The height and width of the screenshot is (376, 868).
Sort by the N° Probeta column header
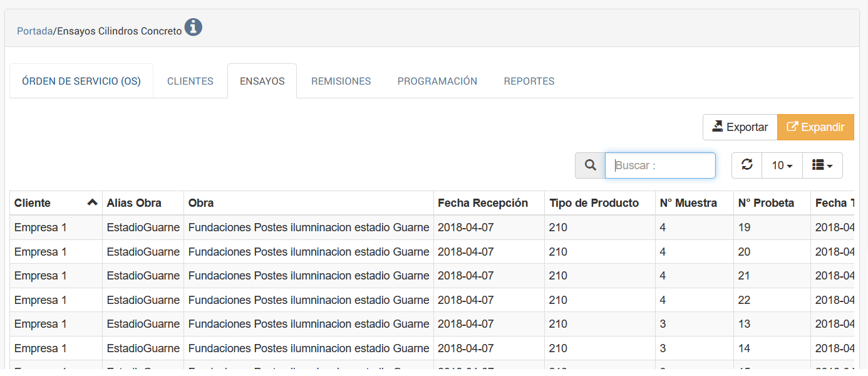[765, 203]
